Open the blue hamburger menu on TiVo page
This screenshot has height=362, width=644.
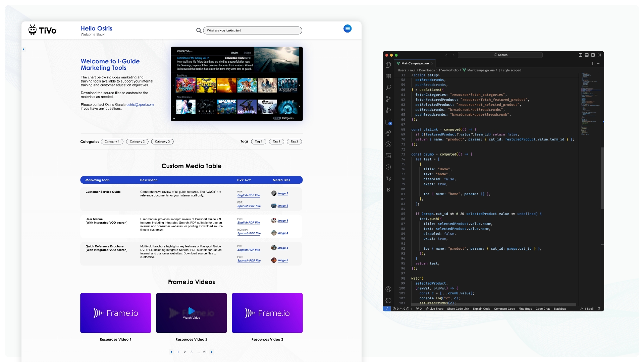[x=347, y=29]
